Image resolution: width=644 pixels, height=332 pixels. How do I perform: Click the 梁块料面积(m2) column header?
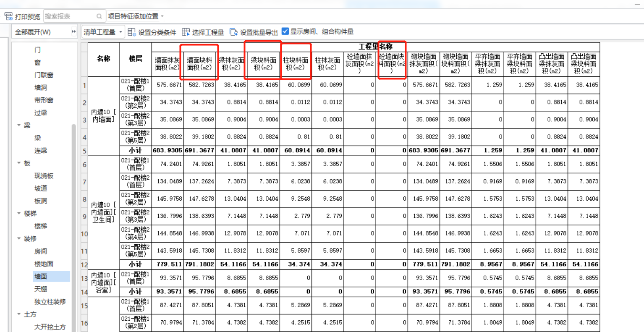(264, 64)
